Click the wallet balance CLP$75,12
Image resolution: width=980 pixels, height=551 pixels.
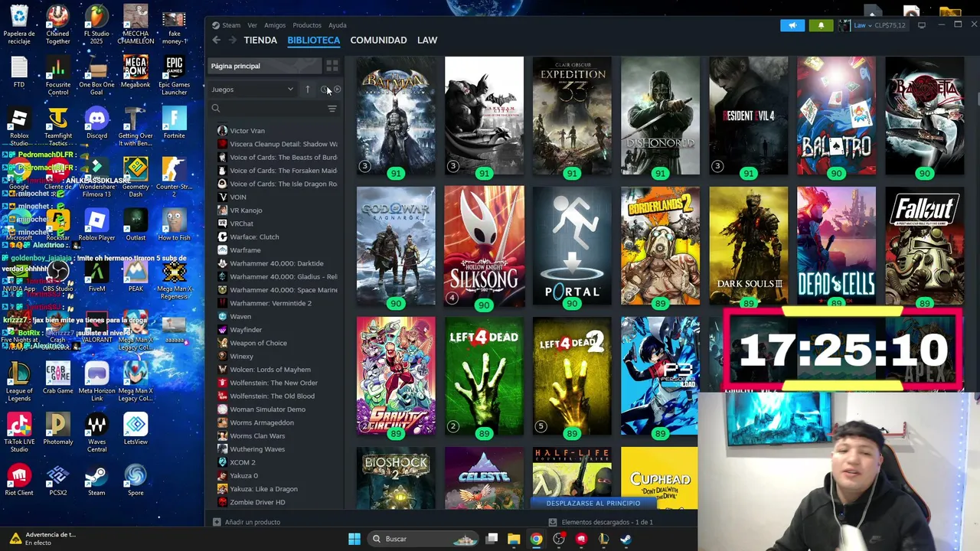pos(890,25)
